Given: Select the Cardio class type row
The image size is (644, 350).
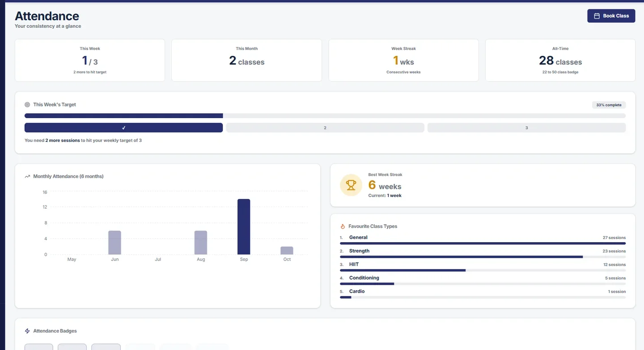Looking at the screenshot, I should [483, 294].
